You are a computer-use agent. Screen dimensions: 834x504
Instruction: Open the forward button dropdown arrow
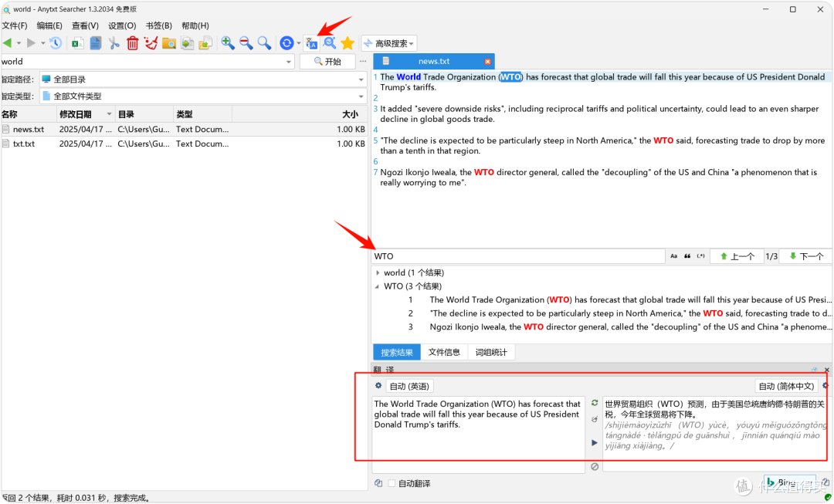point(43,43)
